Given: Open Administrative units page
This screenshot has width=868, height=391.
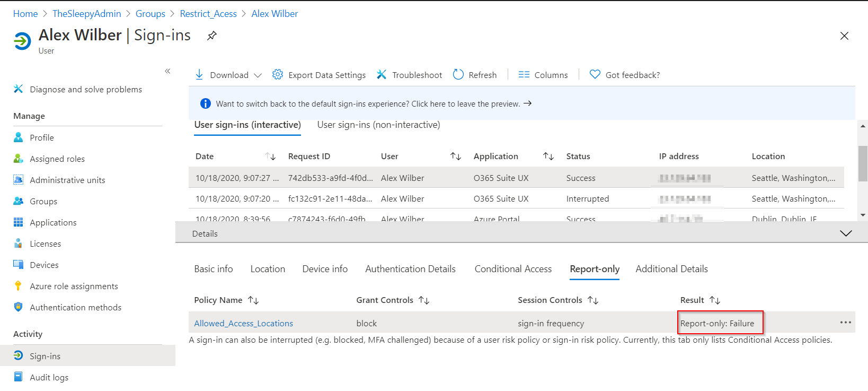Looking at the screenshot, I should coord(67,180).
